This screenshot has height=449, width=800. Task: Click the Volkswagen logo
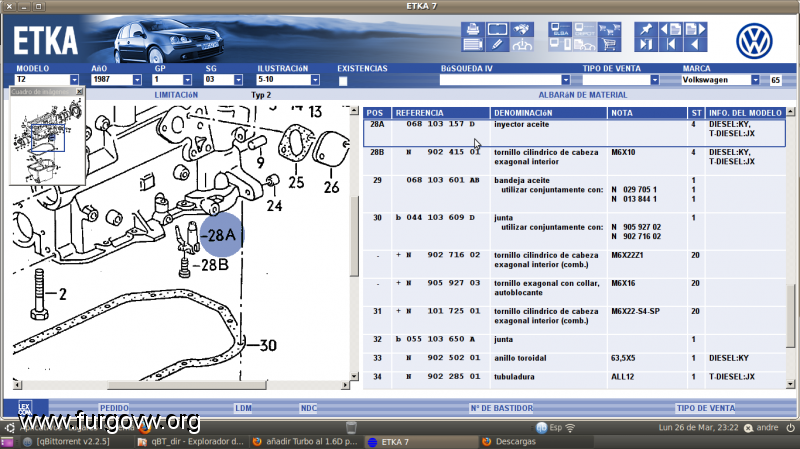coord(754,41)
